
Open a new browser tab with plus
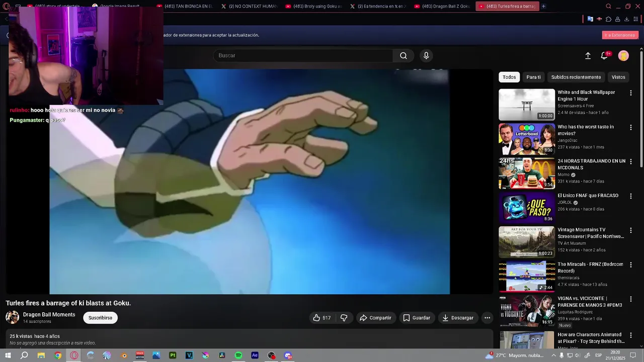543,6
